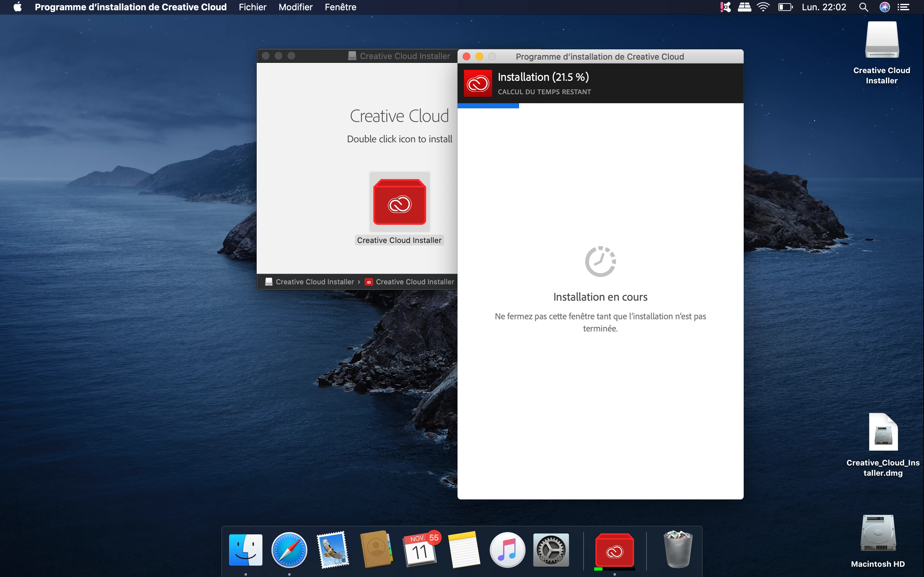
Task: Open the Fichier menu
Action: (x=252, y=7)
